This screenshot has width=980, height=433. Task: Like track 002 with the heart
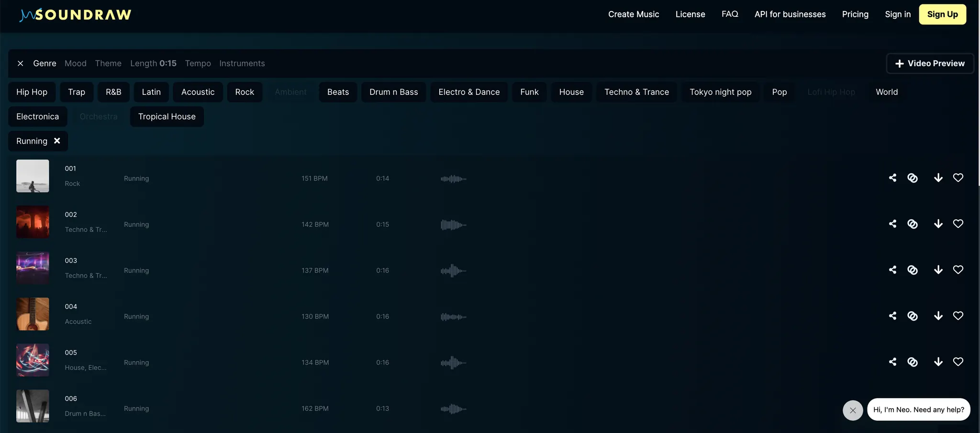point(958,224)
